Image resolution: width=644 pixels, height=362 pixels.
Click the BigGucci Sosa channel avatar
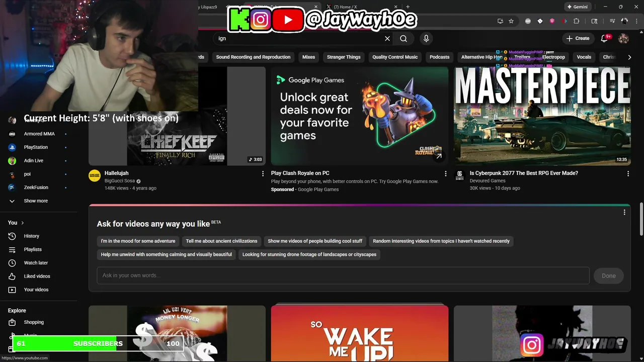(95, 175)
